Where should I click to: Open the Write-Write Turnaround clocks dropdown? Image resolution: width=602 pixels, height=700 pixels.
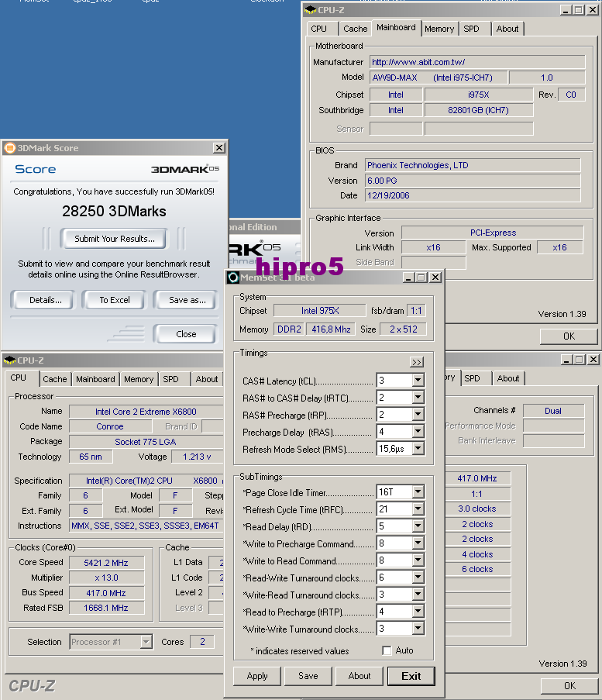[x=418, y=629]
